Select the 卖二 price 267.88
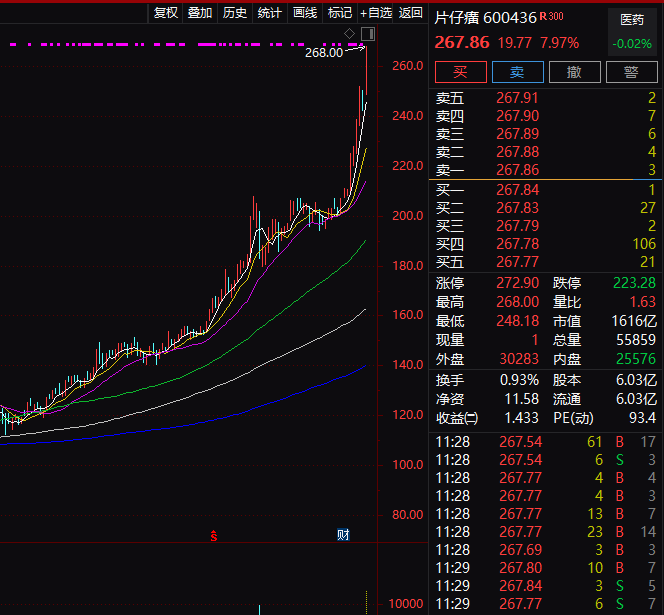The width and height of the screenshot is (664, 615). (x=517, y=152)
